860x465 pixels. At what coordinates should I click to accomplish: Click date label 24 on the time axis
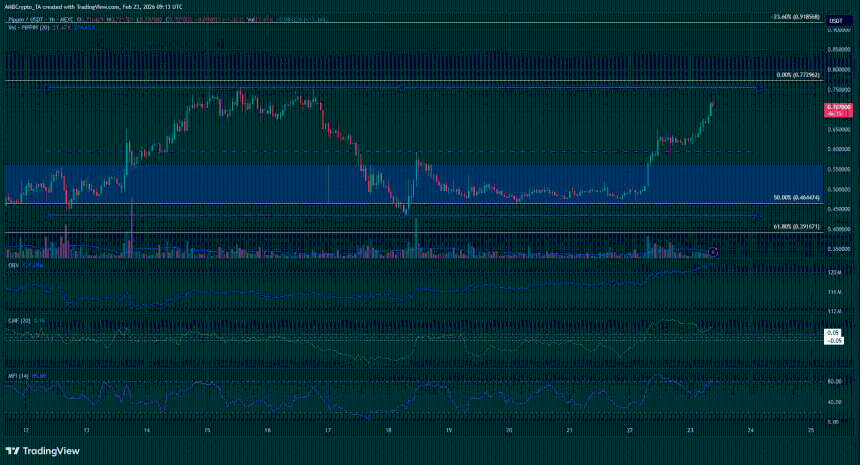point(750,430)
